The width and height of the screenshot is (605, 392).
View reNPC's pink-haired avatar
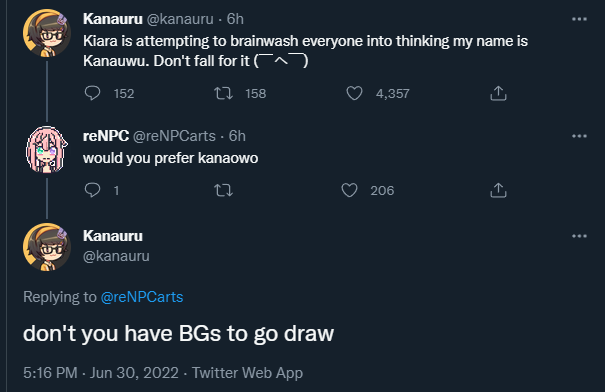47,150
